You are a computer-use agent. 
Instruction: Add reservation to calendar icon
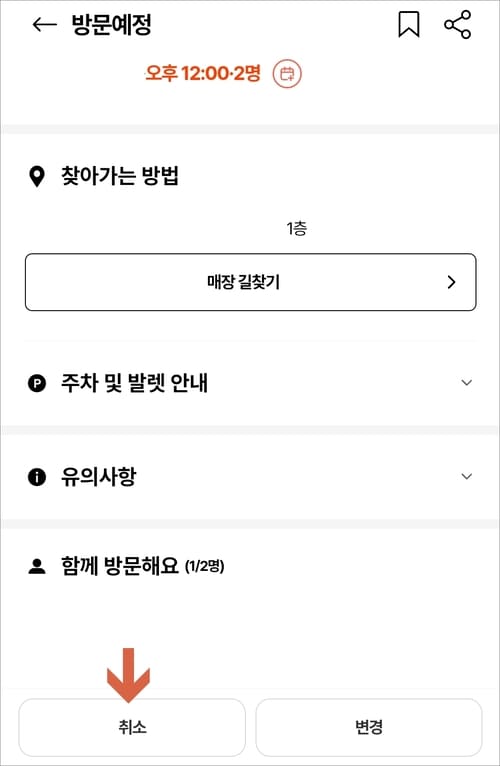point(287,74)
